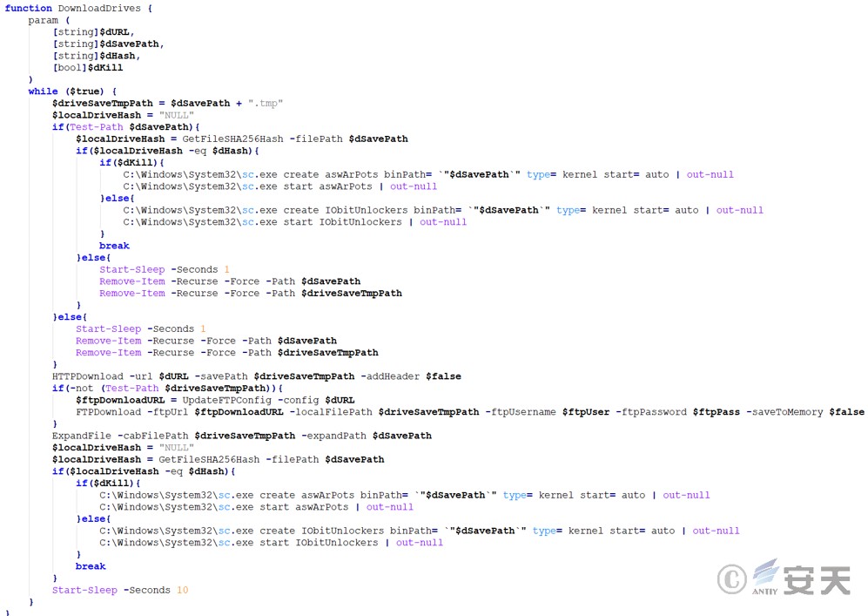Click the '-addHeader' parameter
Viewport: 868px width, 616px height.
click(390, 376)
